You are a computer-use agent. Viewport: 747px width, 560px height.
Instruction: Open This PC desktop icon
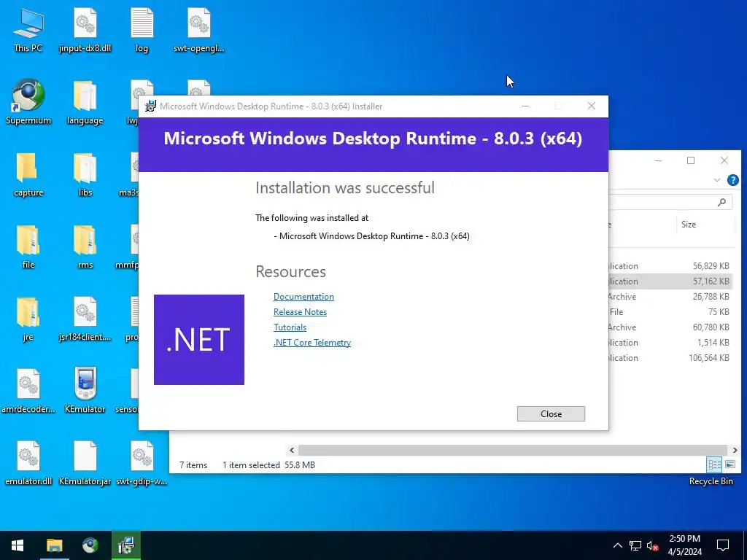(28, 29)
